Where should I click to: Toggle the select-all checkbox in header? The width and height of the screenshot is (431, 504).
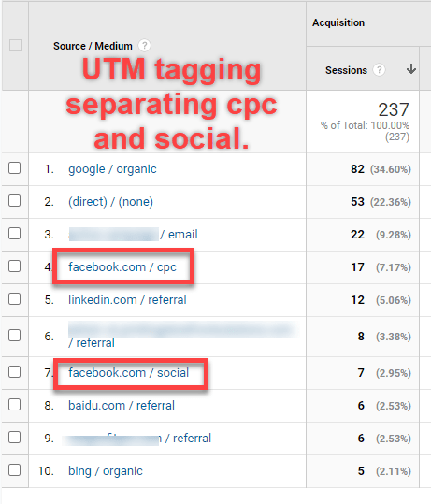click(15, 45)
